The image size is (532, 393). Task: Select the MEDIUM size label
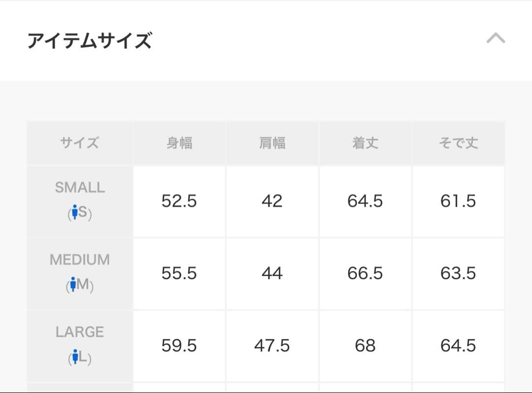80,260
